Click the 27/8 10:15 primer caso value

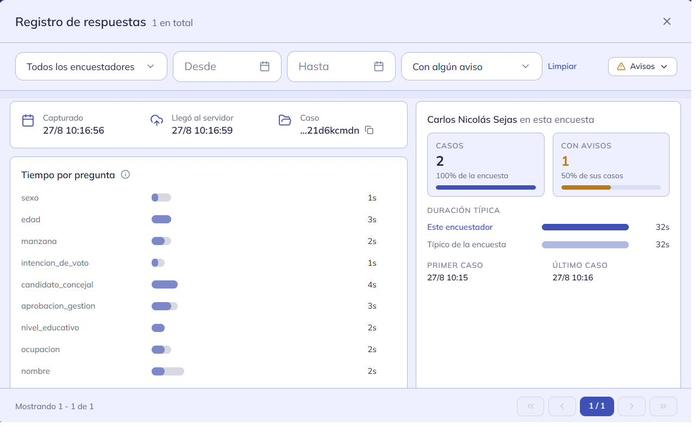point(447,277)
